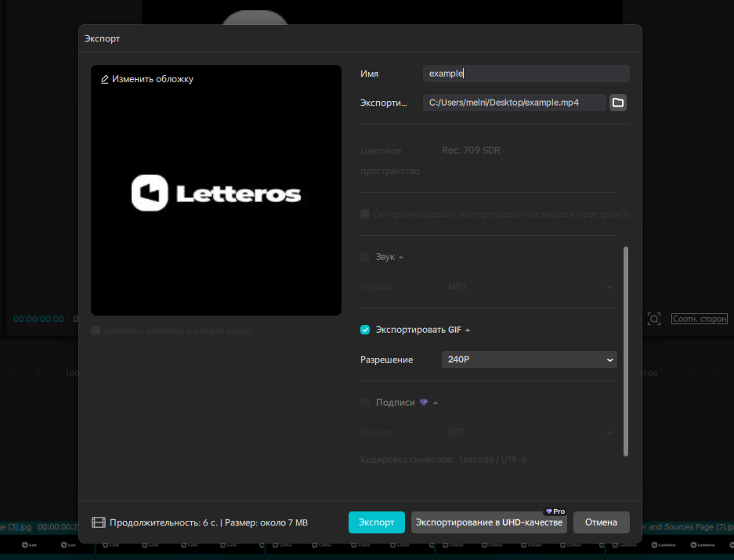Click Экспортирование в UHD-качестве button

point(489,522)
